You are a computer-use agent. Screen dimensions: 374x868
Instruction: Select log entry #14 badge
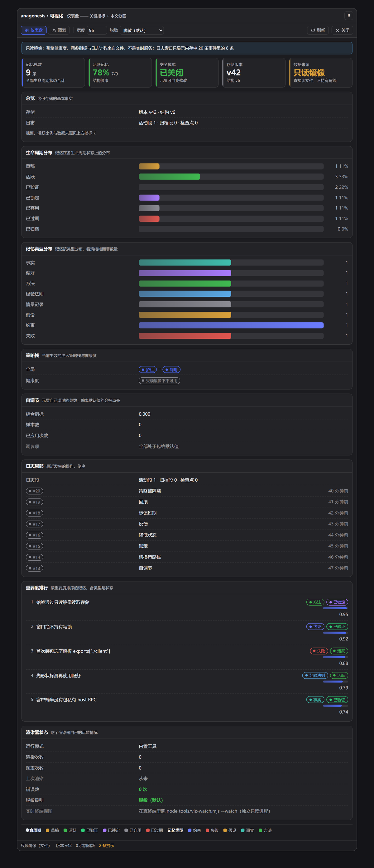coord(35,557)
